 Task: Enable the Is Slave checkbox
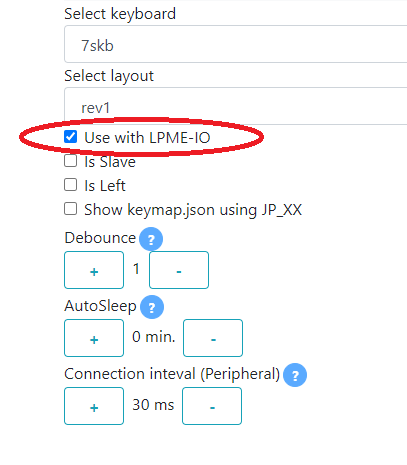click(70, 161)
